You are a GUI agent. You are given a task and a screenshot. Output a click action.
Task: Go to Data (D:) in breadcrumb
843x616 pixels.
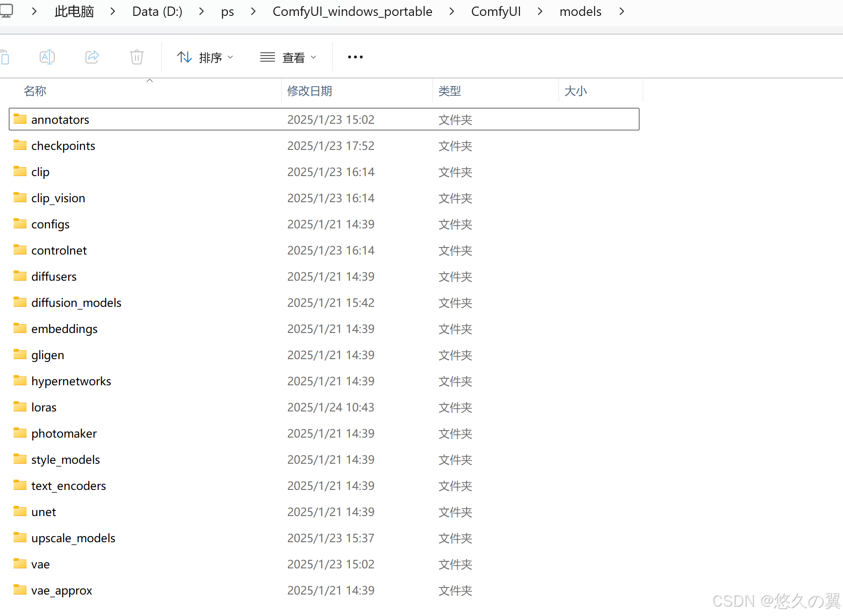tap(157, 11)
